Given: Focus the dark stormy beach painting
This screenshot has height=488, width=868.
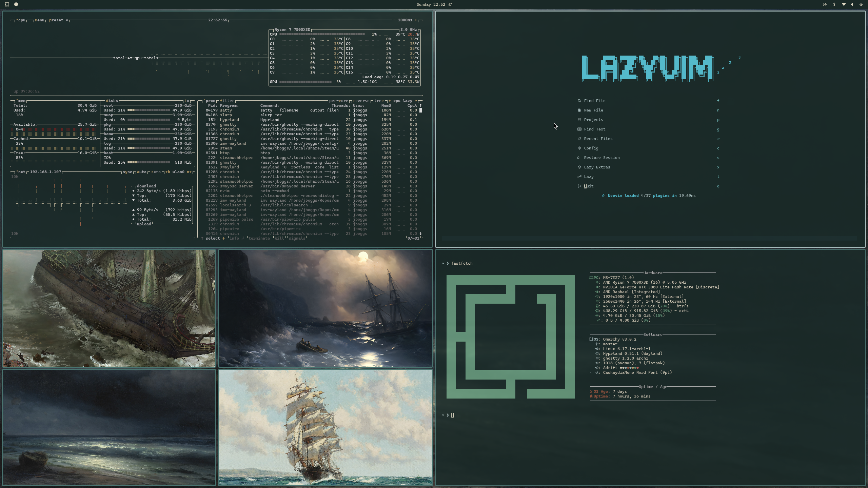Looking at the screenshot, I should (x=109, y=428).
